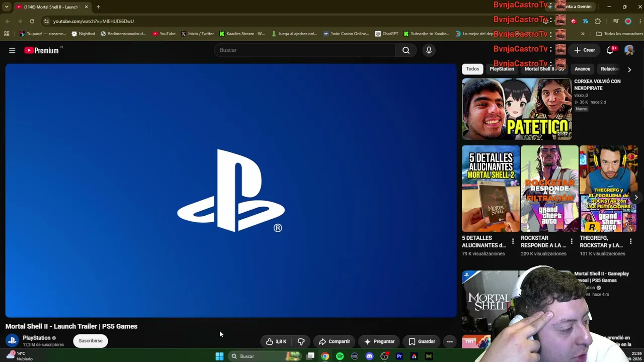The height and width of the screenshot is (362, 644).
Task: Select the PlayStation filter chip
Action: click(502, 69)
